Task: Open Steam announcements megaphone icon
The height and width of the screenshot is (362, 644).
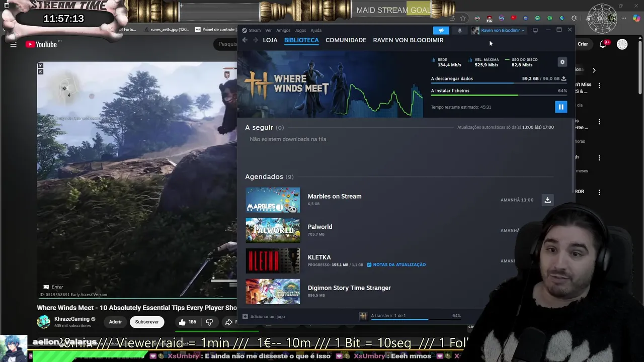Action: point(441,30)
